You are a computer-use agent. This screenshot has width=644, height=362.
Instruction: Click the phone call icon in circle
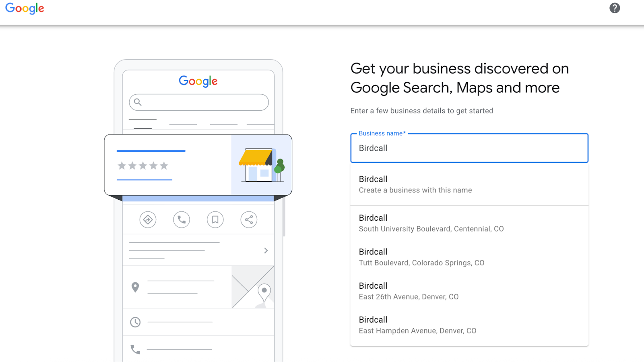[182, 219]
